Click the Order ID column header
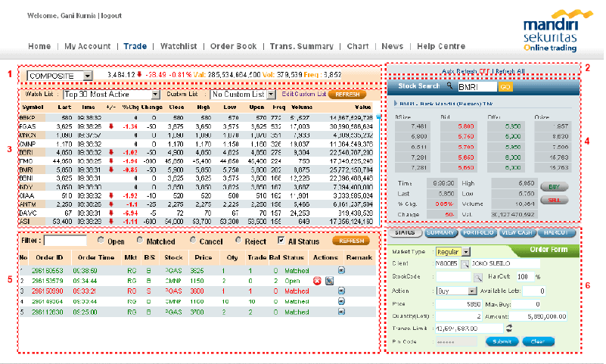606x364 pixels. (49, 257)
